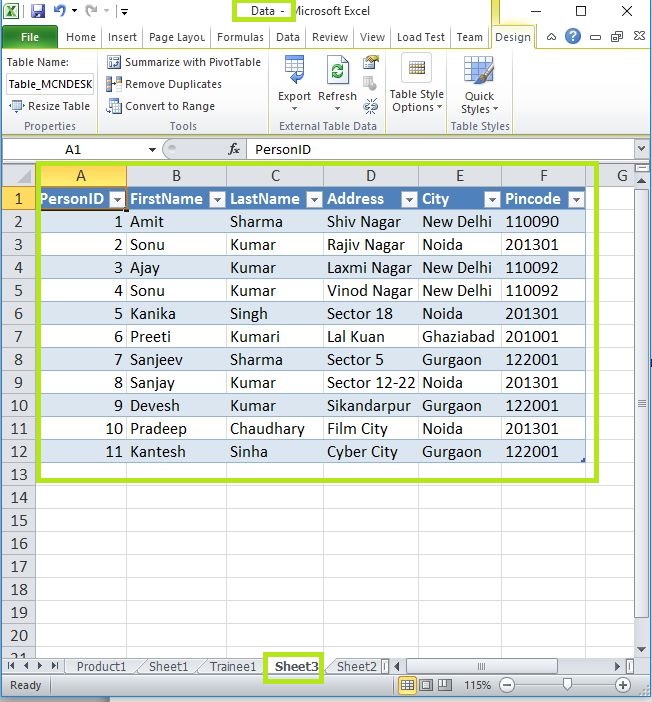Click the Insert Function fx icon
652x702 pixels.
point(234,149)
